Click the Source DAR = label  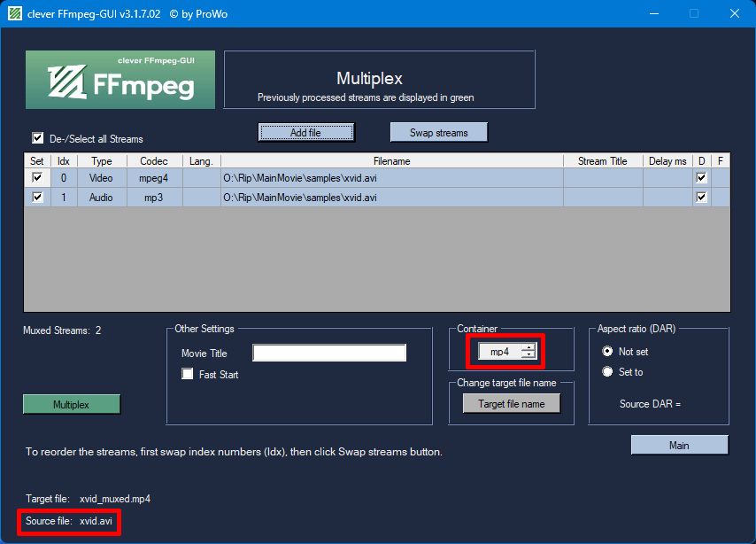(650, 403)
